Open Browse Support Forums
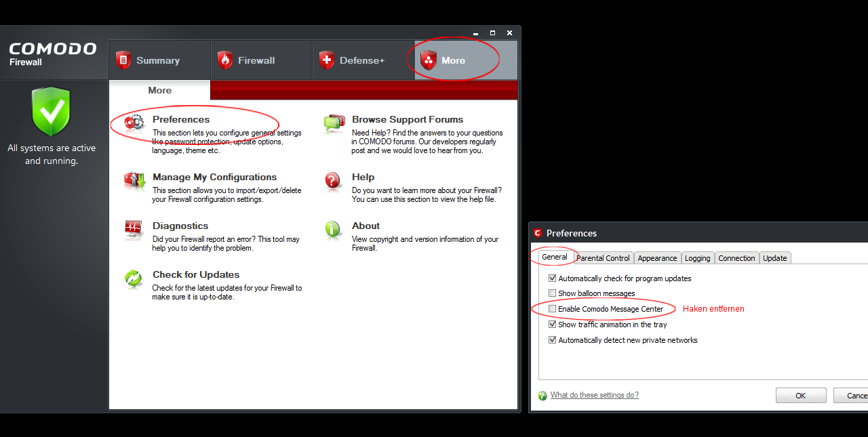868x437 pixels. coord(408,119)
